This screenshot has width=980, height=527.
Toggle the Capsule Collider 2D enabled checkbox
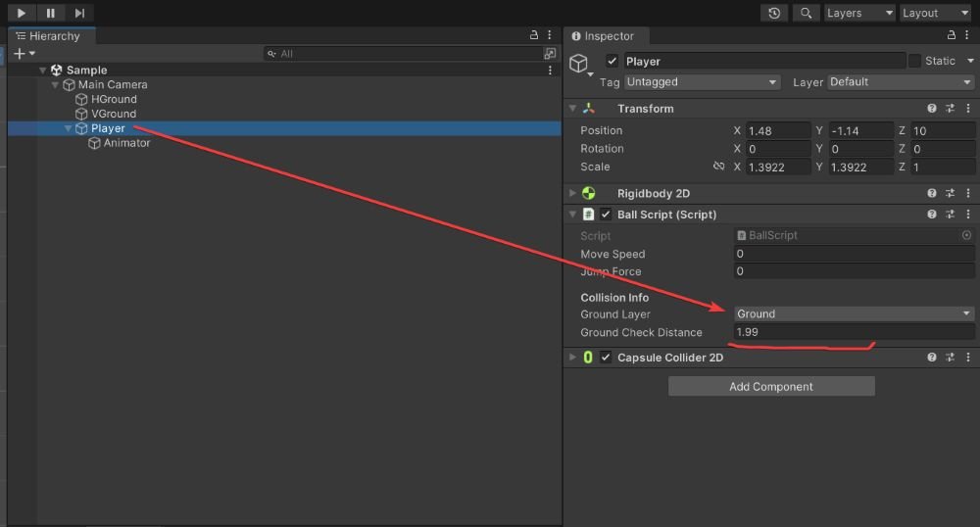[606, 358]
